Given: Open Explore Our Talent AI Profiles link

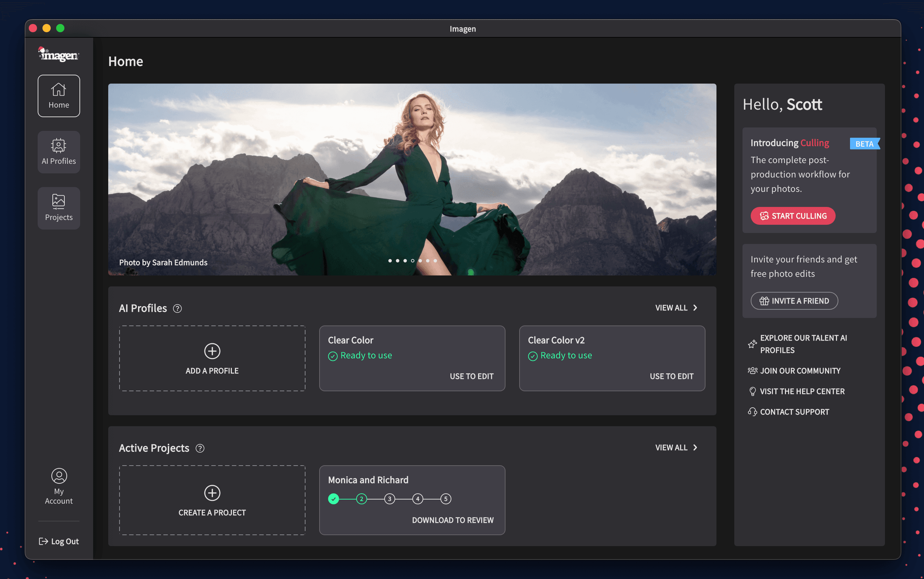Looking at the screenshot, I should point(797,344).
